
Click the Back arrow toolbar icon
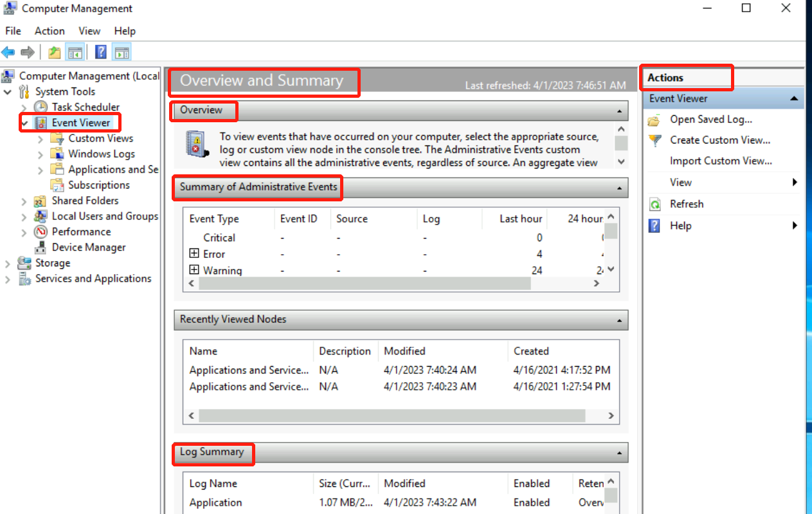pos(8,52)
